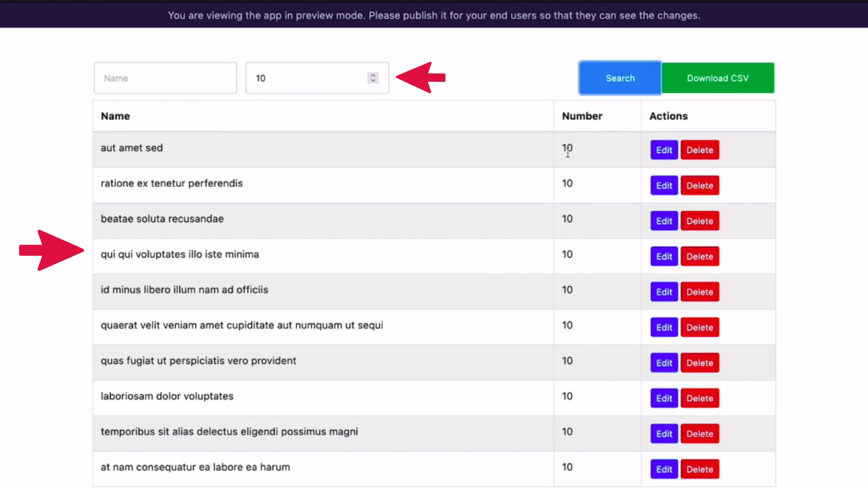868x488 pixels.
Task: Edit 'quas fugiat ut perspiciatis vero provident' row
Action: 664,363
